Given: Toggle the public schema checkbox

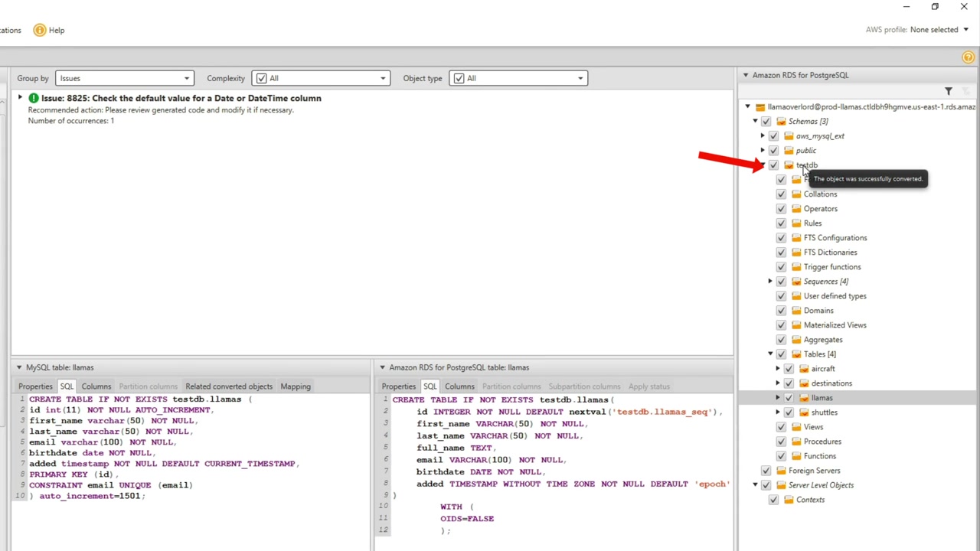Looking at the screenshot, I should 773,151.
